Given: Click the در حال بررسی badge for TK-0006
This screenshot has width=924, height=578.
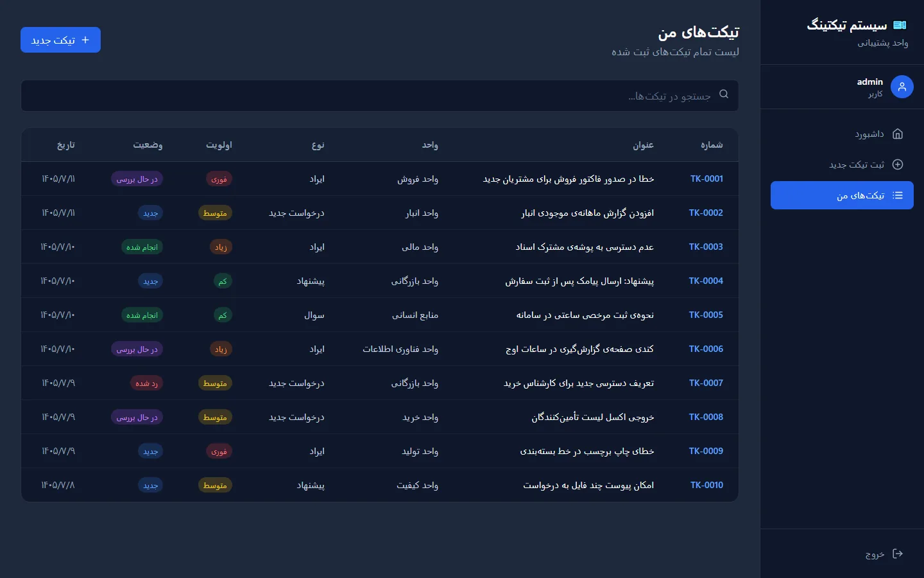Looking at the screenshot, I should [x=137, y=349].
